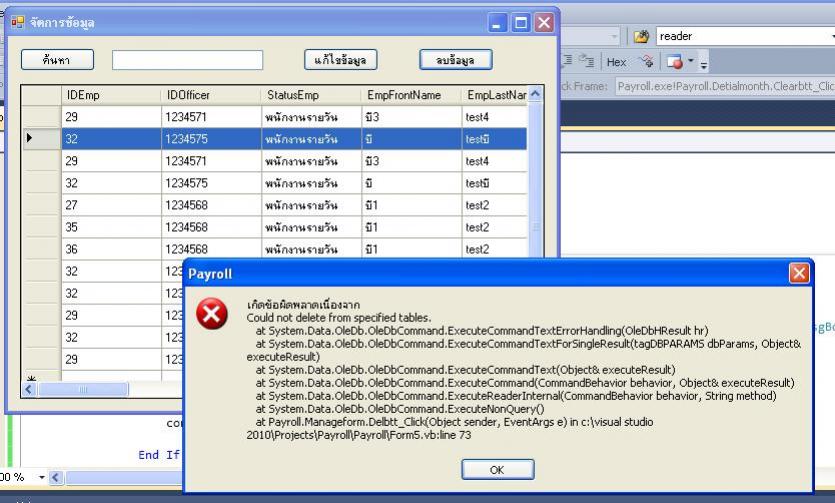Click the threads in source icon after Hex
Screen dimensions: 835x503
coord(646,62)
